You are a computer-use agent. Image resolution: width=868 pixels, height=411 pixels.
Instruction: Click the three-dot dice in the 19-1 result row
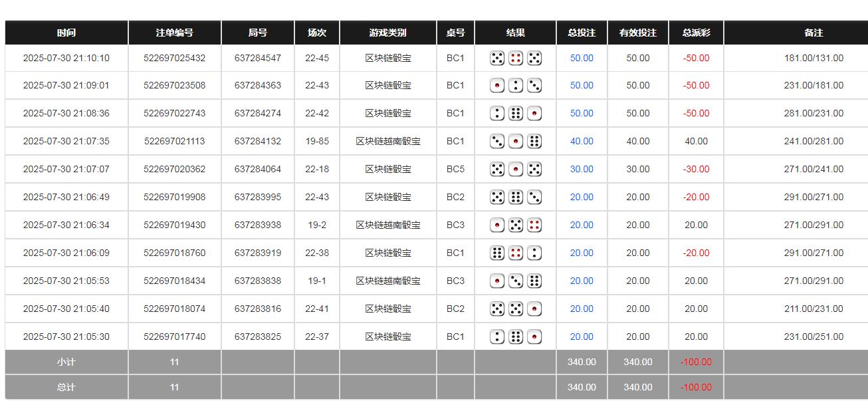[515, 281]
